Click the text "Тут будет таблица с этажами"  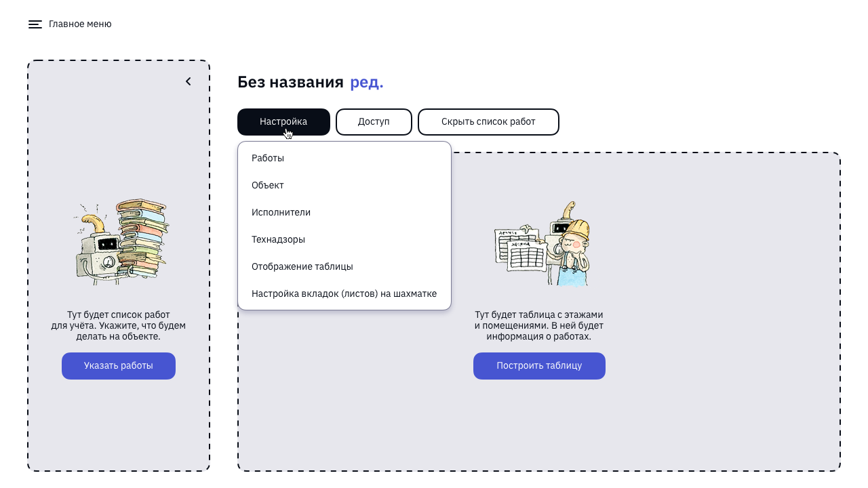[539, 315]
